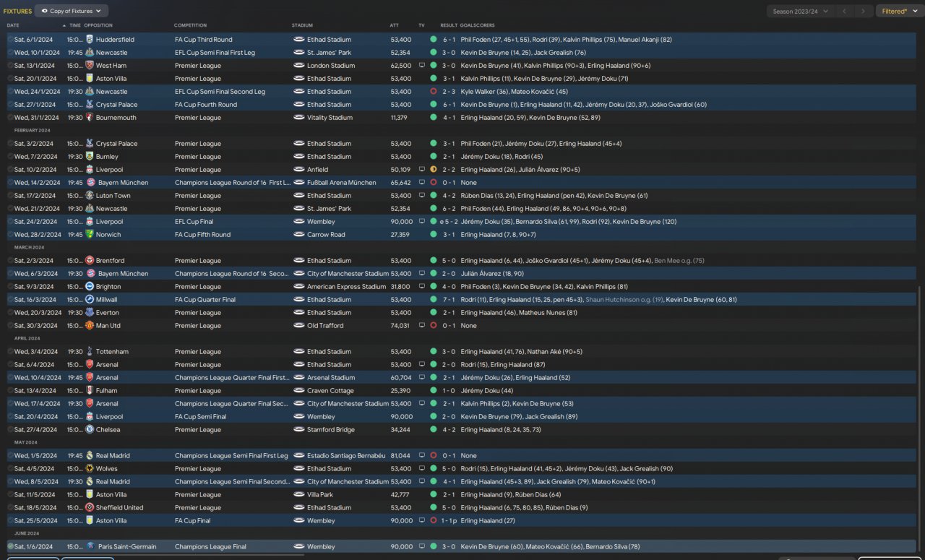Click the 7 - 1 result against Millwall

449,300
